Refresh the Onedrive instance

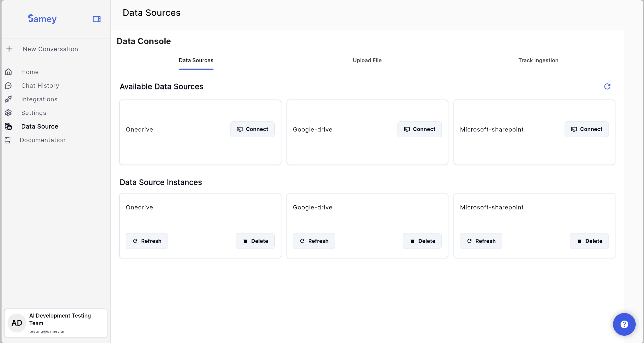pyautogui.click(x=147, y=241)
